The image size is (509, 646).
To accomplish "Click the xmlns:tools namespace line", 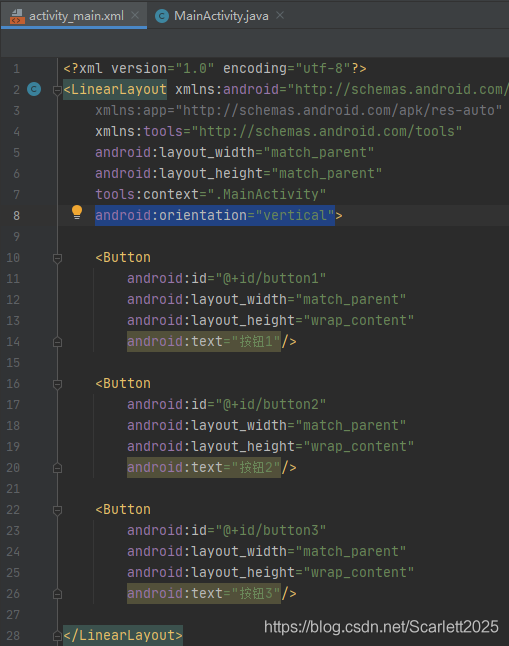I will (x=279, y=131).
